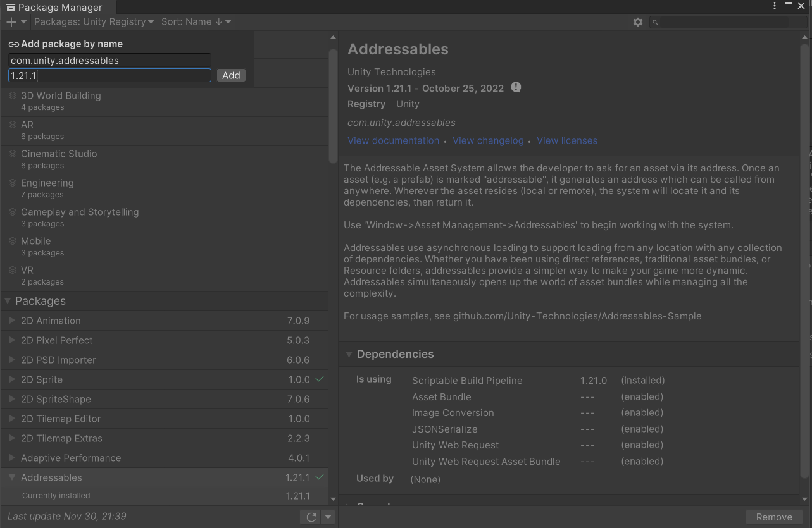Image resolution: width=812 pixels, height=528 pixels.
Task: Collapse the Dependencies section
Action: click(349, 354)
